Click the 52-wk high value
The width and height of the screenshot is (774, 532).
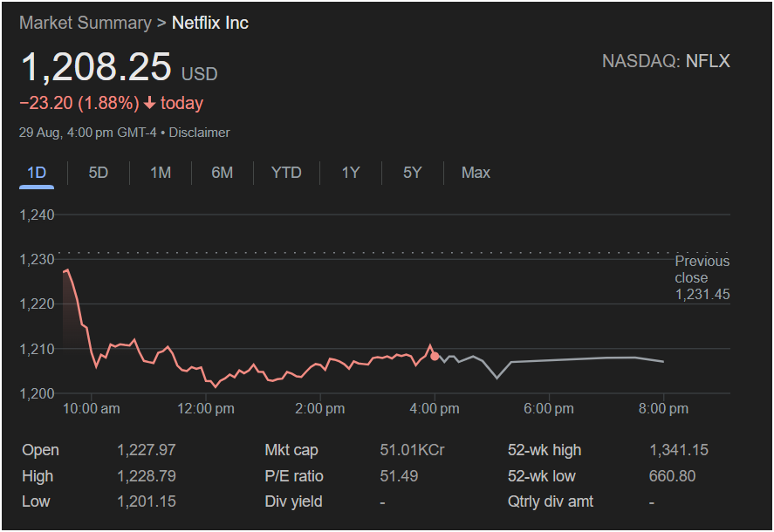pos(678,450)
